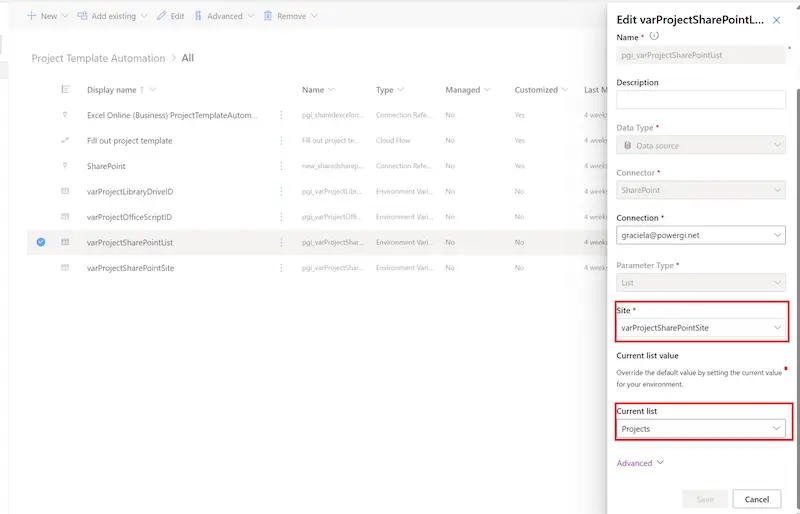
Task: Click Edit in the command bar
Action: tap(170, 16)
